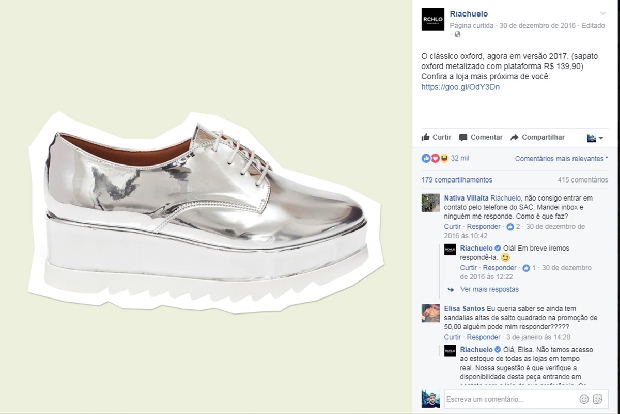Click the Riachuelo page logo at top
620x414 pixels.
click(433, 19)
